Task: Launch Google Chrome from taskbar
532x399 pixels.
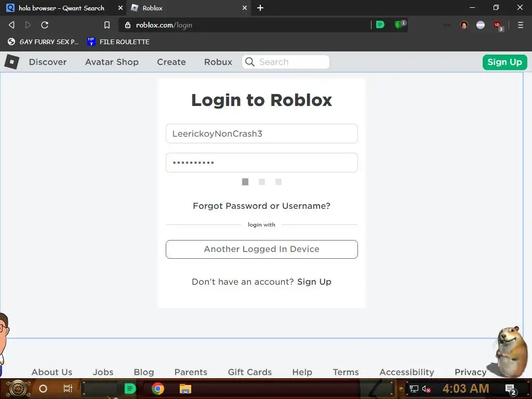Action: point(158,389)
